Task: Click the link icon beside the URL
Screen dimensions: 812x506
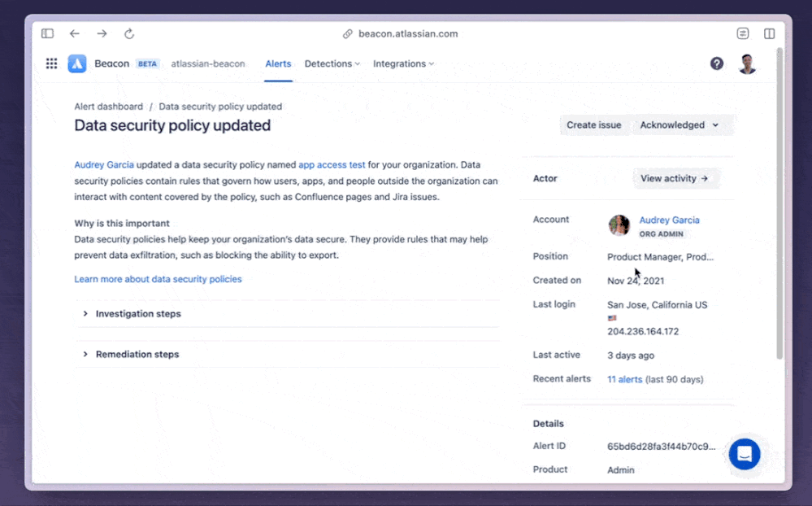Action: (x=348, y=33)
